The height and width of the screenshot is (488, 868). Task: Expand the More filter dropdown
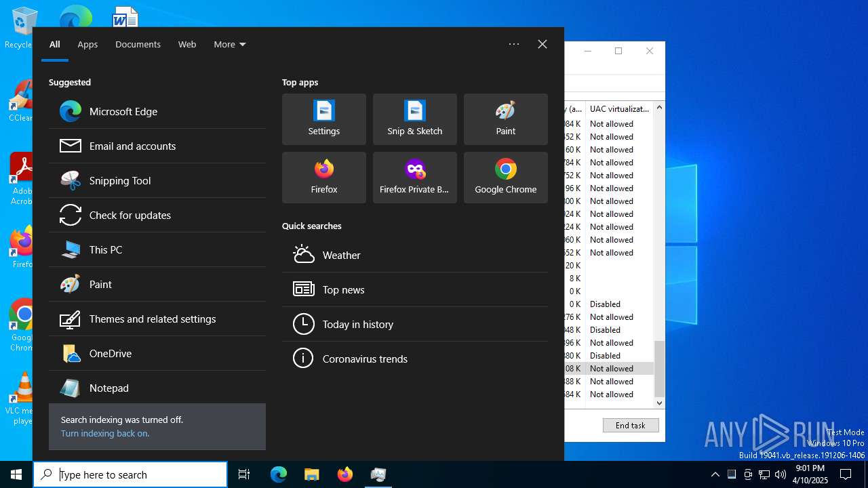pyautogui.click(x=230, y=44)
